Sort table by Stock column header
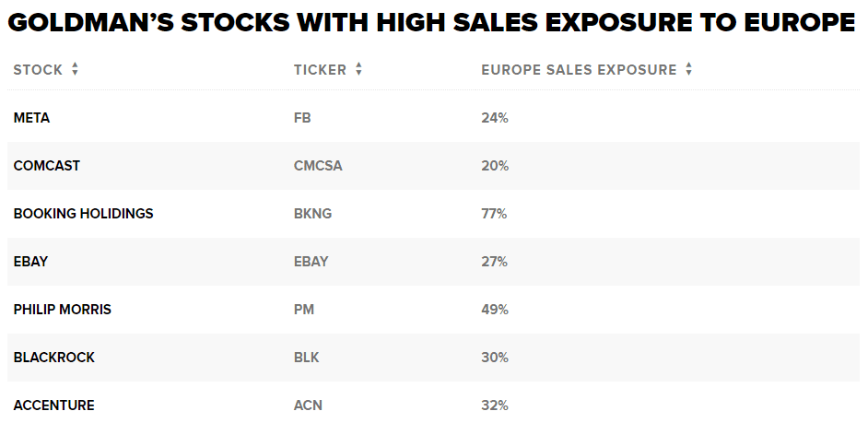This screenshot has width=868, height=423. point(38,70)
